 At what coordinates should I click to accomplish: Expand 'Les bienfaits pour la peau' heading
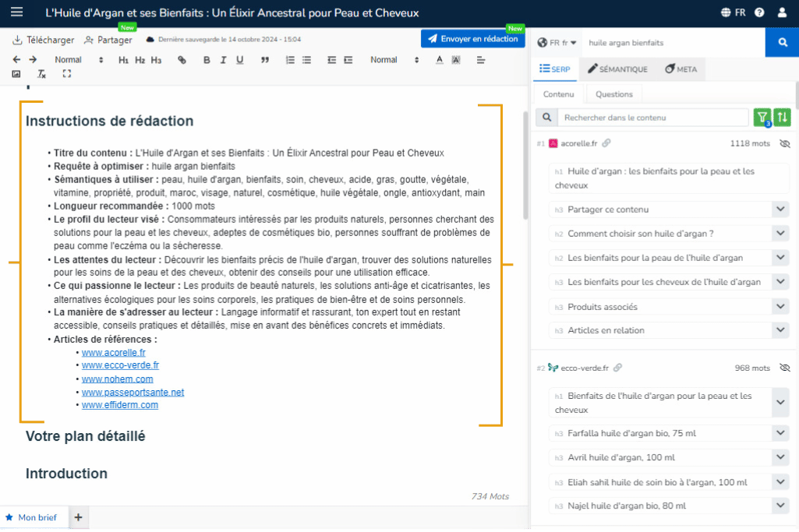[x=780, y=258]
